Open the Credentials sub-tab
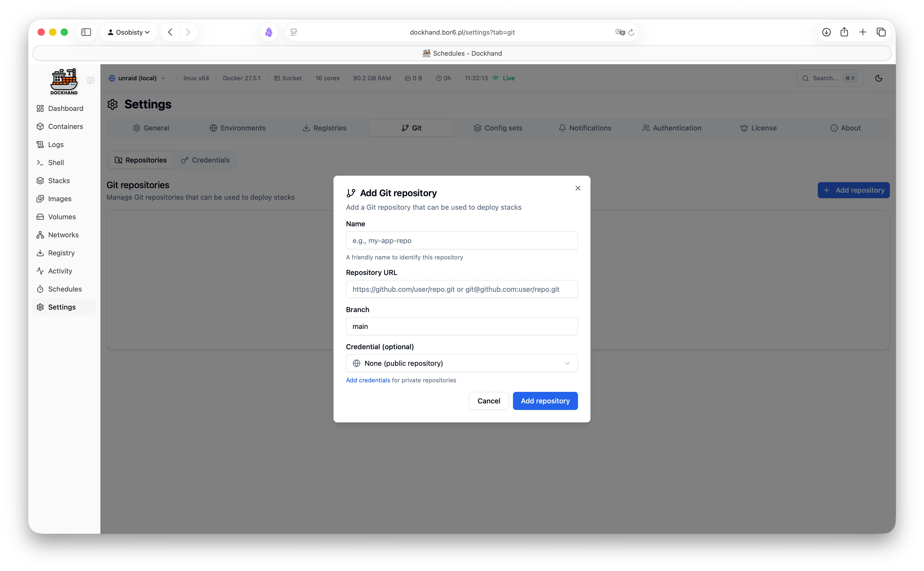The height and width of the screenshot is (571, 924). pos(205,160)
